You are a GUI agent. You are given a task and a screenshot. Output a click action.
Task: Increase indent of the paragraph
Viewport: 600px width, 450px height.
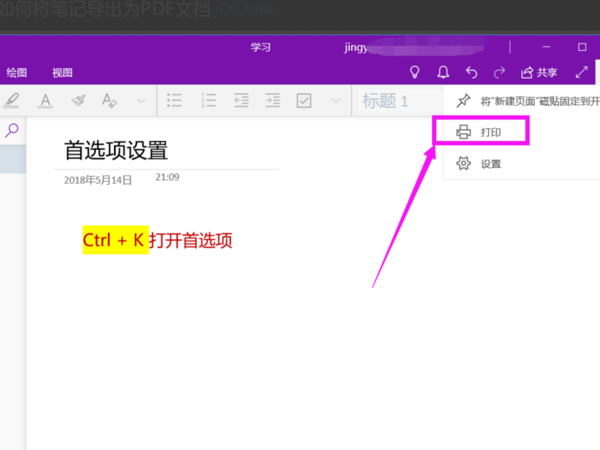click(272, 100)
